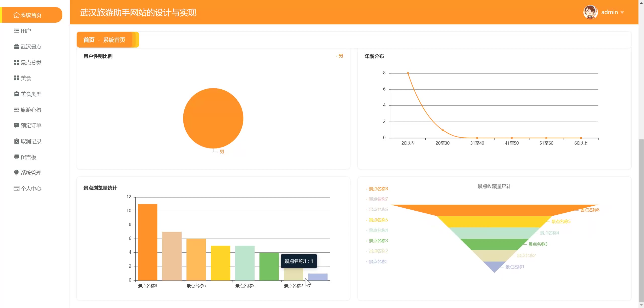Expand the admin dropdown arrow
Viewport: 644px width, 308px height.
[x=622, y=12]
